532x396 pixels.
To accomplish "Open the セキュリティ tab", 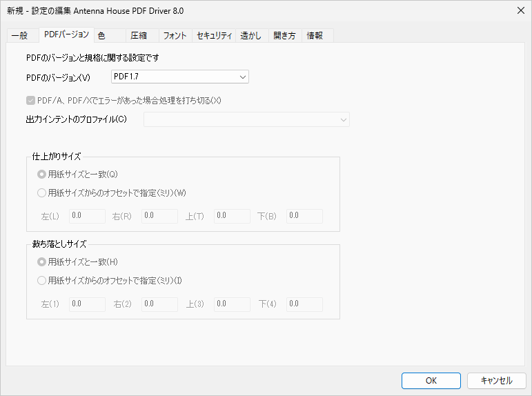I will 214,36.
